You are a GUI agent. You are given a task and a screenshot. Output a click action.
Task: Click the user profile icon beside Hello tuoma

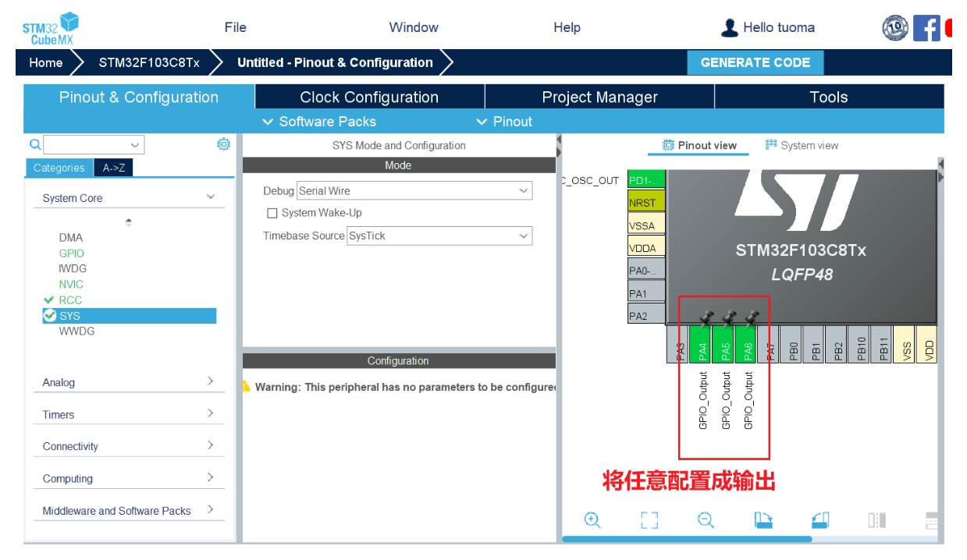pos(729,28)
